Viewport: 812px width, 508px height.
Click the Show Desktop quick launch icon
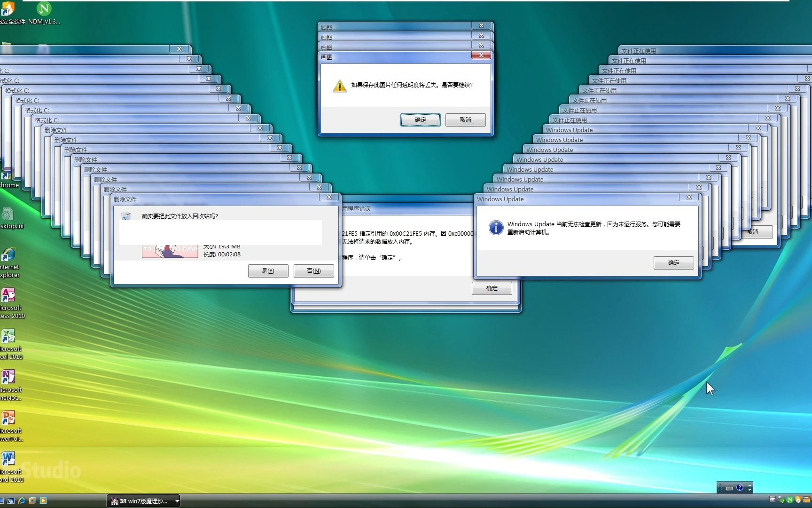[2, 501]
